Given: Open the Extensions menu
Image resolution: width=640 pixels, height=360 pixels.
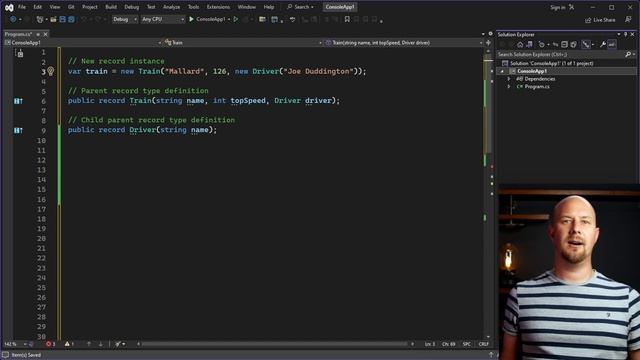Looking at the screenshot, I should [x=218, y=7].
